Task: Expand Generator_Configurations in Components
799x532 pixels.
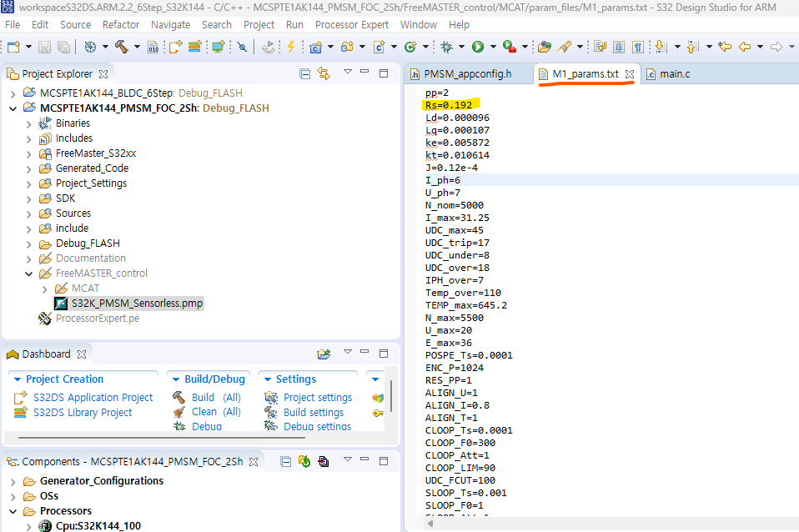Action: (x=13, y=482)
